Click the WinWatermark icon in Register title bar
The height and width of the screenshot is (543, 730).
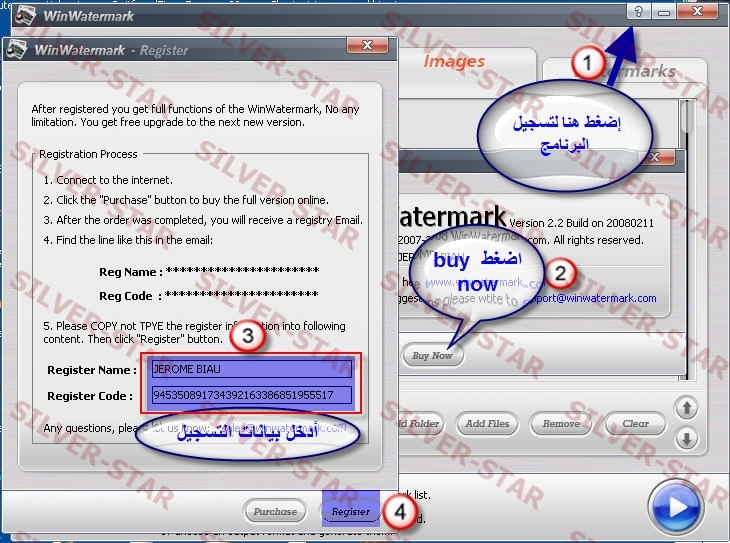pyautogui.click(x=17, y=50)
